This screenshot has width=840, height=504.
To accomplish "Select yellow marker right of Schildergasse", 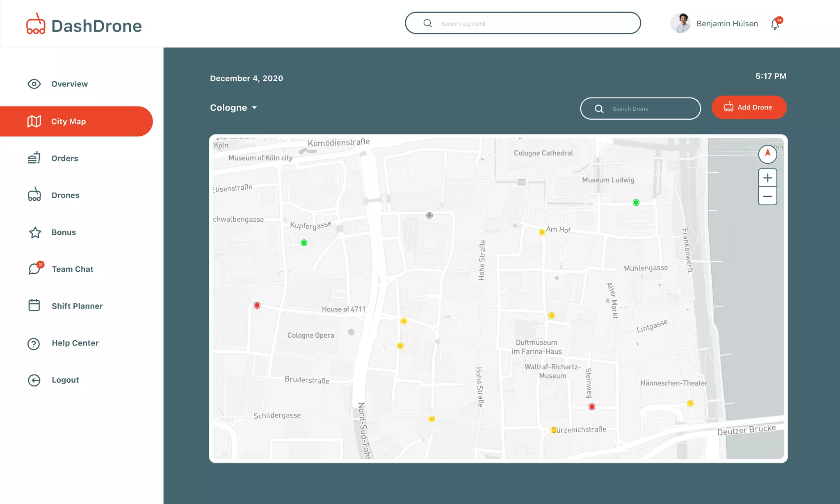I will pyautogui.click(x=431, y=419).
